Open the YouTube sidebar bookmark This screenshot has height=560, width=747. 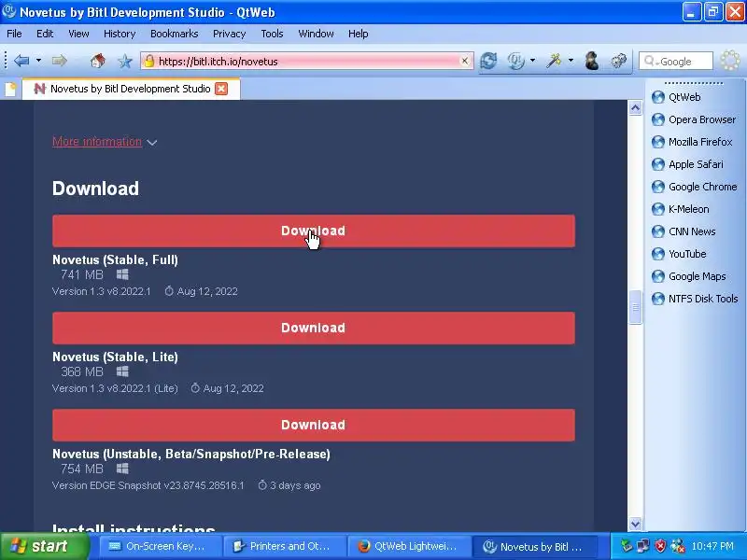pyautogui.click(x=679, y=254)
